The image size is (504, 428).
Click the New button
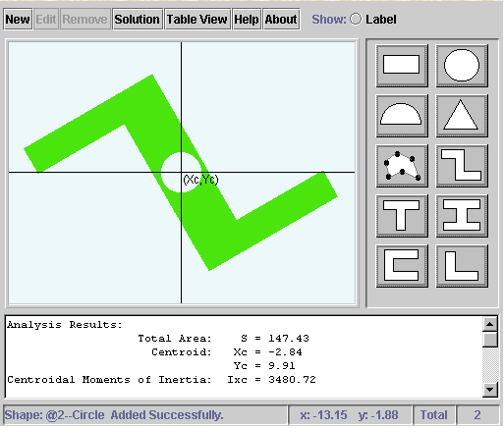click(18, 20)
